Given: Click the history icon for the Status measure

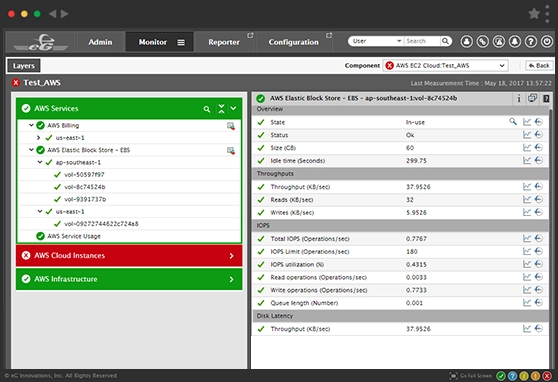Looking at the screenshot, I should [x=539, y=135].
